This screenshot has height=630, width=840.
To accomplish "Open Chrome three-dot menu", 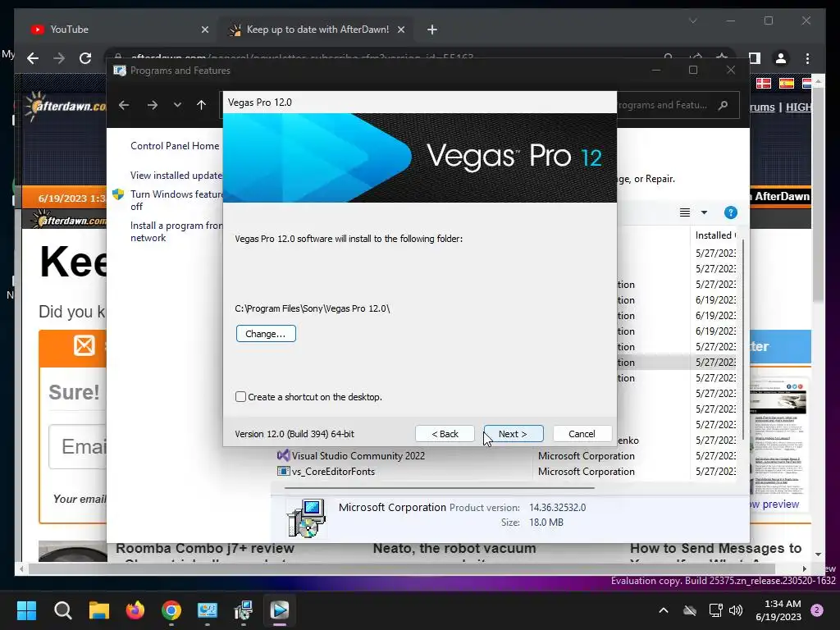I will (x=807, y=58).
